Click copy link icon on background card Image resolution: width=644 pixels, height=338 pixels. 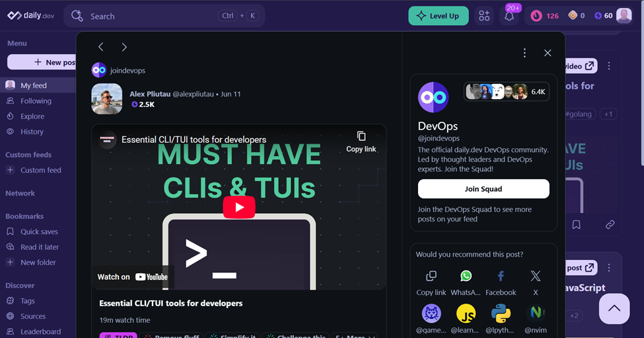click(610, 224)
